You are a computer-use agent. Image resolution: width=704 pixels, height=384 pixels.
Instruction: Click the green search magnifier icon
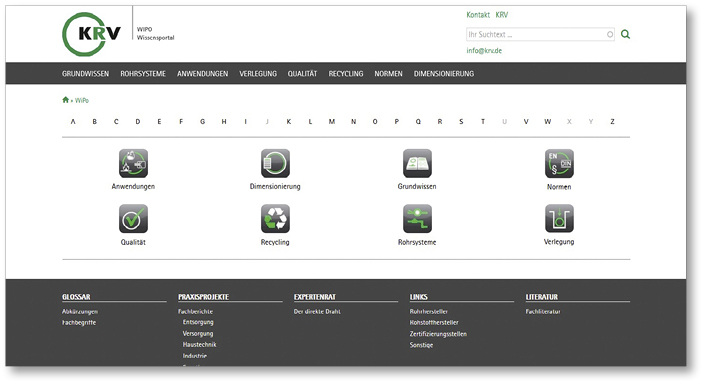pos(625,34)
